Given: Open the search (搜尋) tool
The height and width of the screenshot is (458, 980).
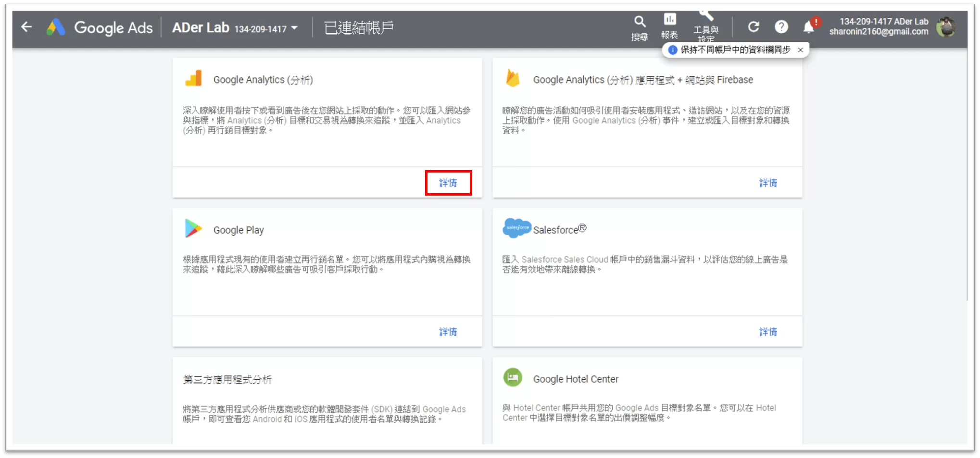Looking at the screenshot, I should coord(639,28).
